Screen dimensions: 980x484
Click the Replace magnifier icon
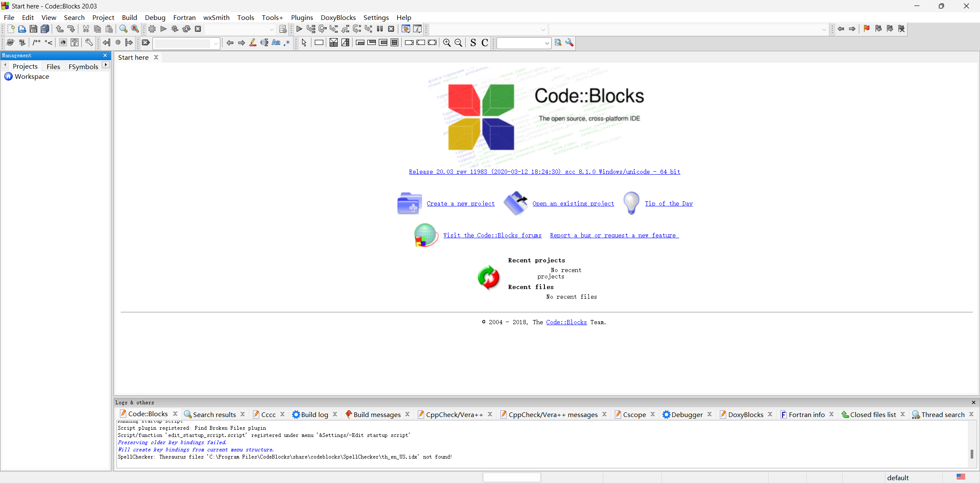click(x=135, y=29)
